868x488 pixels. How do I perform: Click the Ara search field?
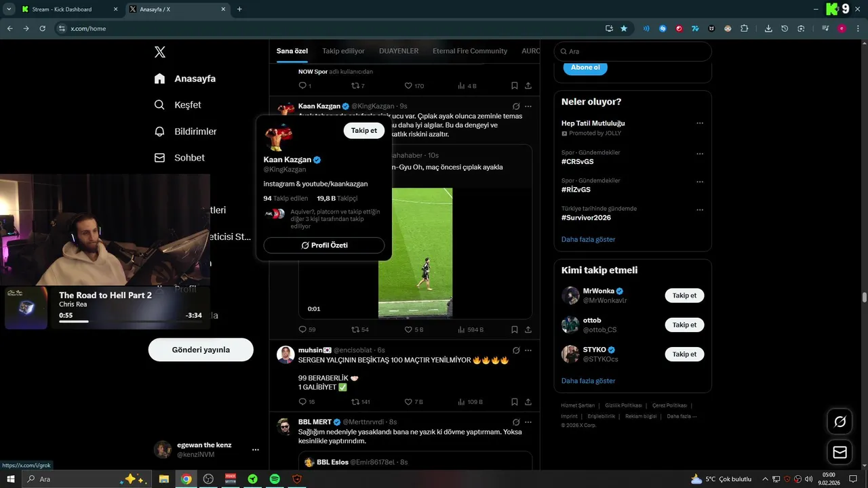[x=633, y=52]
